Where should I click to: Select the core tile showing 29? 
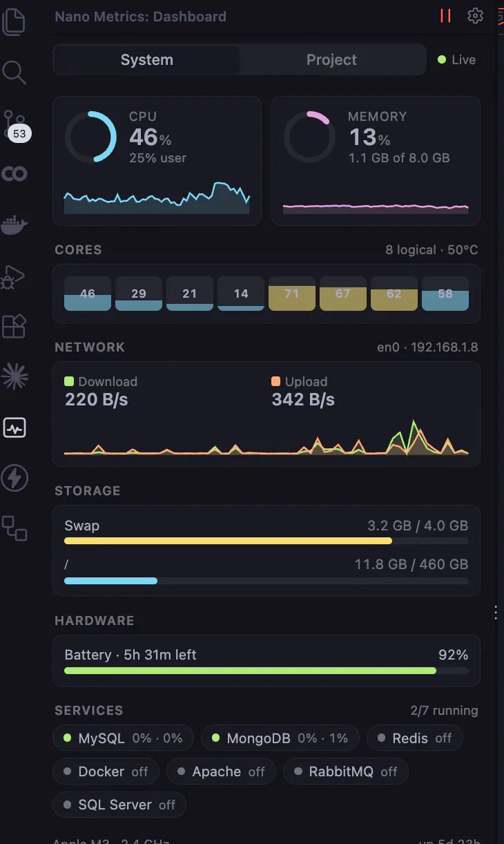coord(139,294)
